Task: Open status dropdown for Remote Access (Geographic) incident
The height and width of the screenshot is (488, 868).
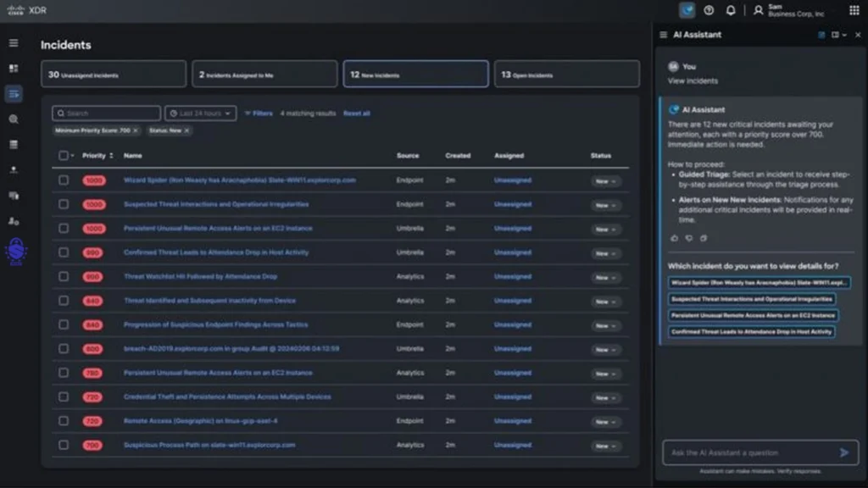Action: [x=605, y=422]
